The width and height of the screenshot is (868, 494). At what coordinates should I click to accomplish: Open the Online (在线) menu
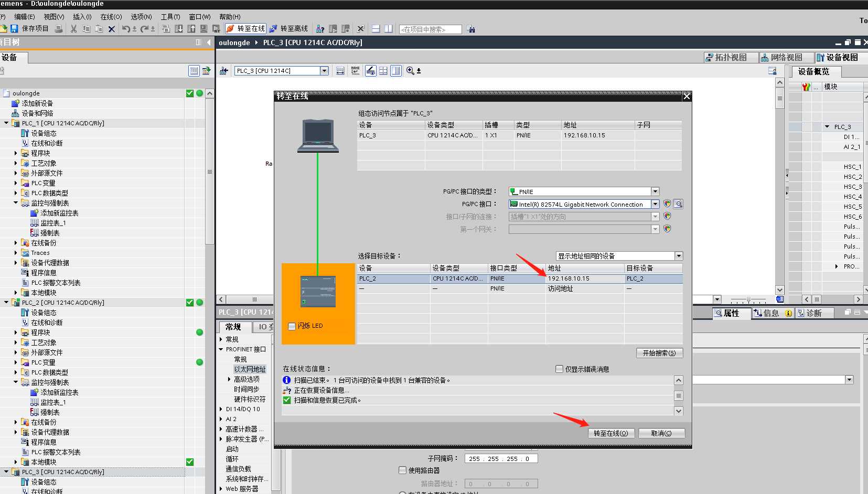pos(111,17)
